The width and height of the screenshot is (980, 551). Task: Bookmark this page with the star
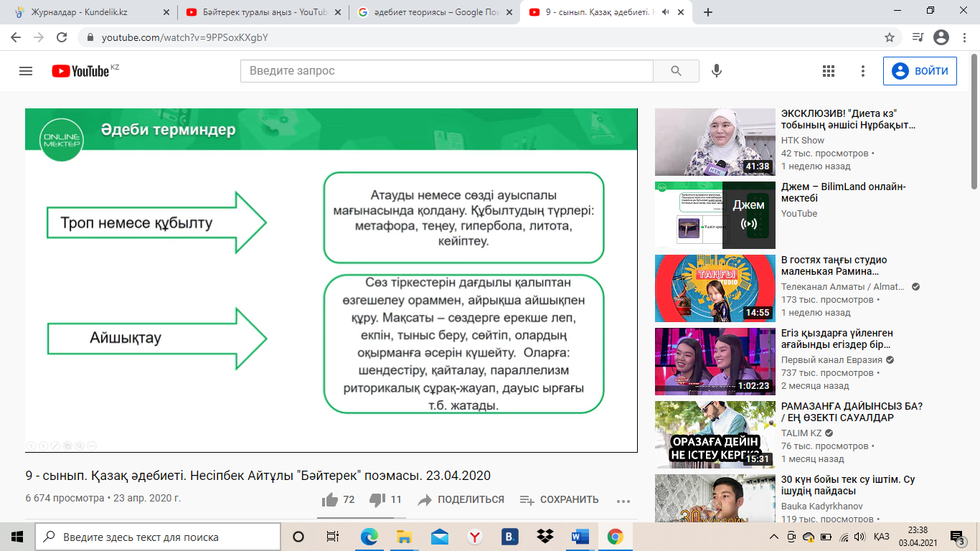[890, 37]
